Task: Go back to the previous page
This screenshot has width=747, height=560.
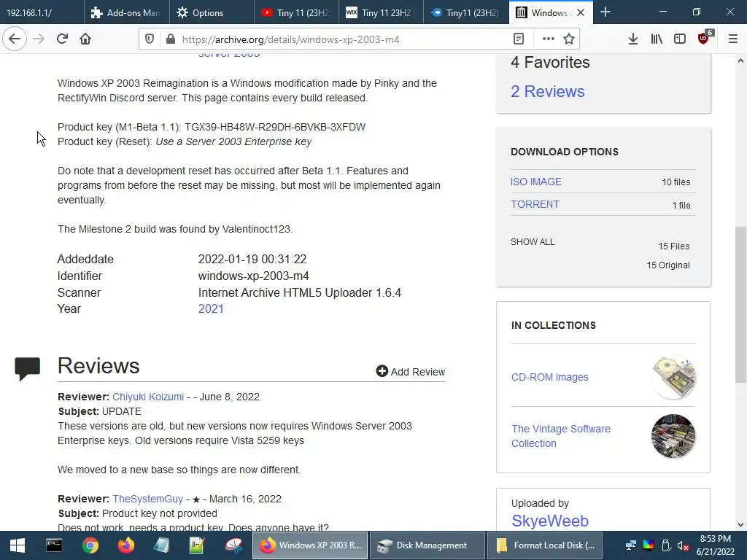Action: click(15, 39)
